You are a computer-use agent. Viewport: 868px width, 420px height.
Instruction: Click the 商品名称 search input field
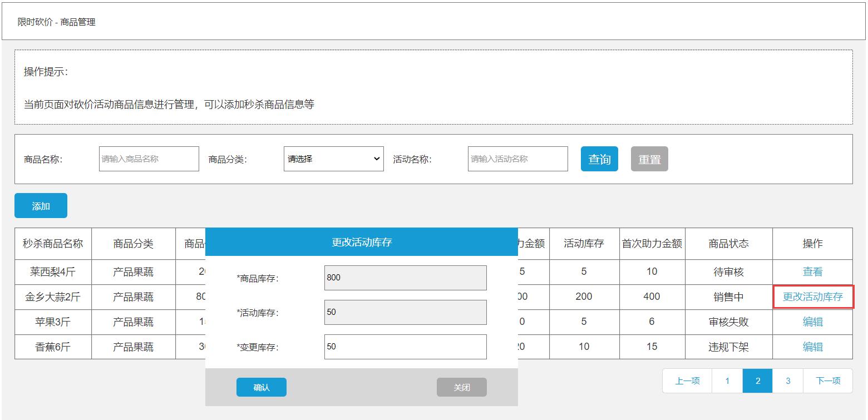[x=148, y=159]
